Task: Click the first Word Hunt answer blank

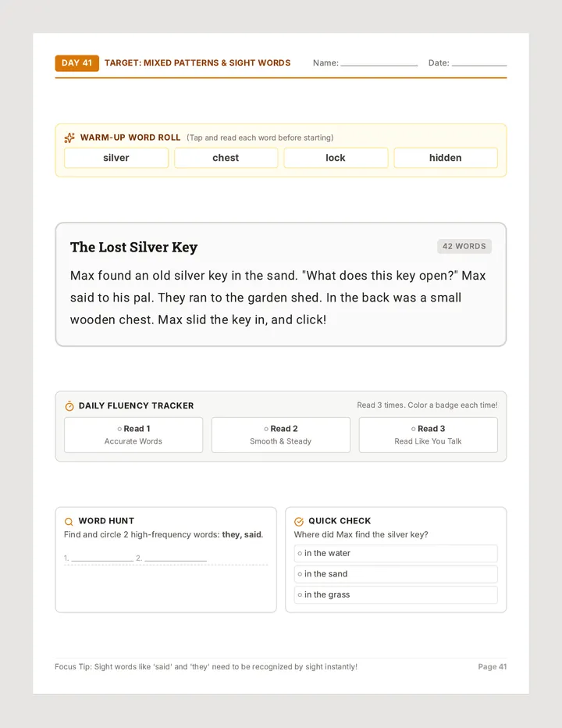Action: click(x=102, y=558)
